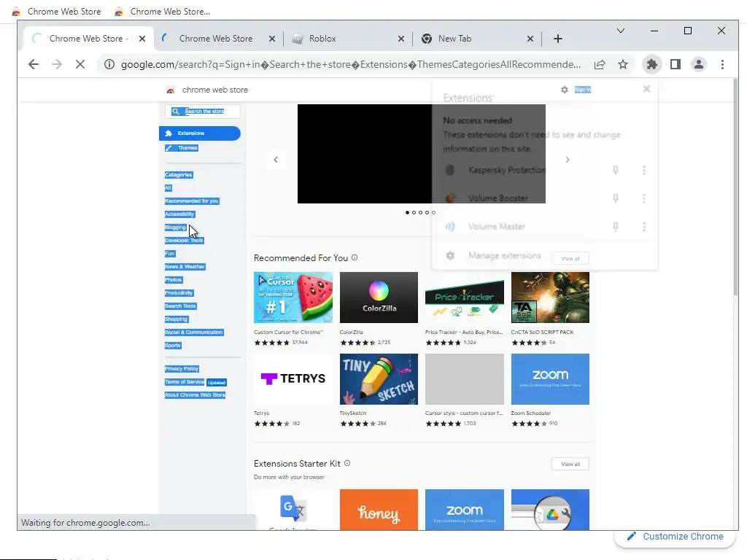
Task: View site information icon in address bar
Action: pyautogui.click(x=109, y=64)
